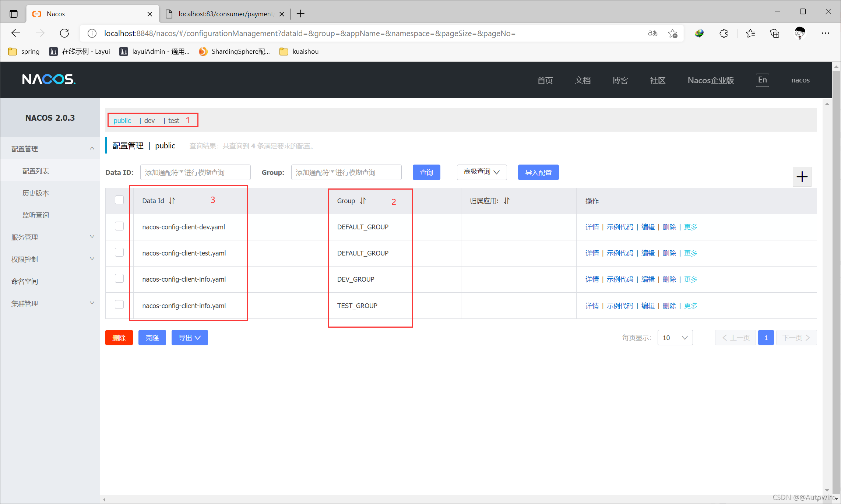Open the 高级查询 dropdown
This screenshot has width=841, height=504.
[482, 172]
